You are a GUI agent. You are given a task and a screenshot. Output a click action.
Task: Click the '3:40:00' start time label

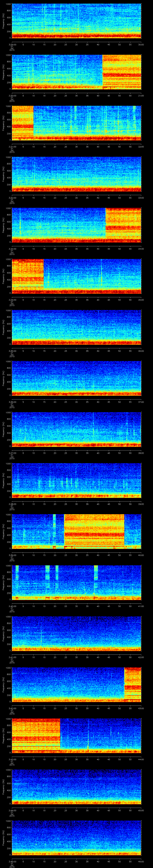12,606
